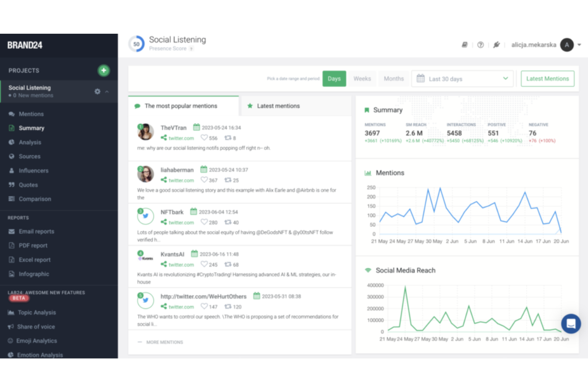Click the twitter.com link under KvantsAI
Image resolution: width=588 pixels, height=392 pixels.
click(181, 265)
